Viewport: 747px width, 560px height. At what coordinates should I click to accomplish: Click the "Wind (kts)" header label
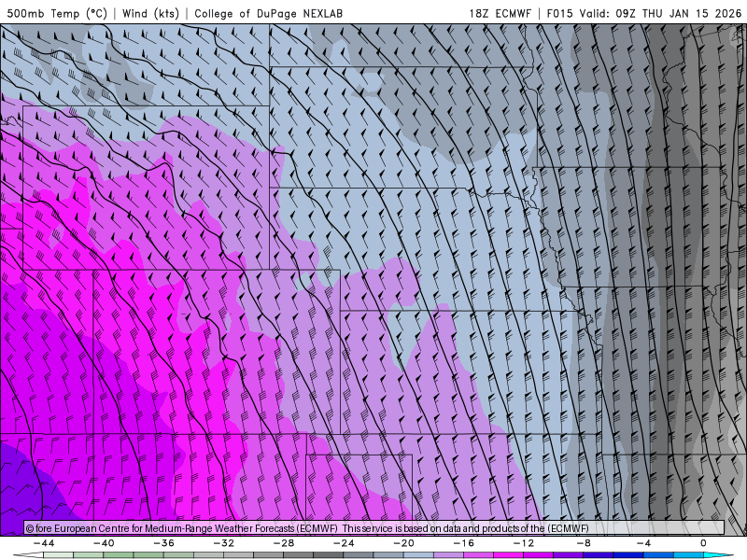coord(150,13)
